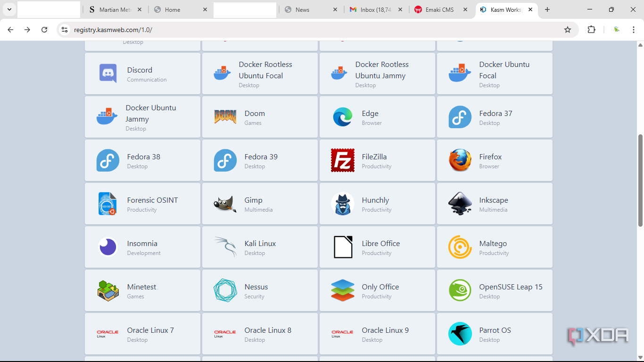Click the Fedora 37 logo icon
Image resolution: width=644 pixels, height=362 pixels.
pyautogui.click(x=460, y=117)
